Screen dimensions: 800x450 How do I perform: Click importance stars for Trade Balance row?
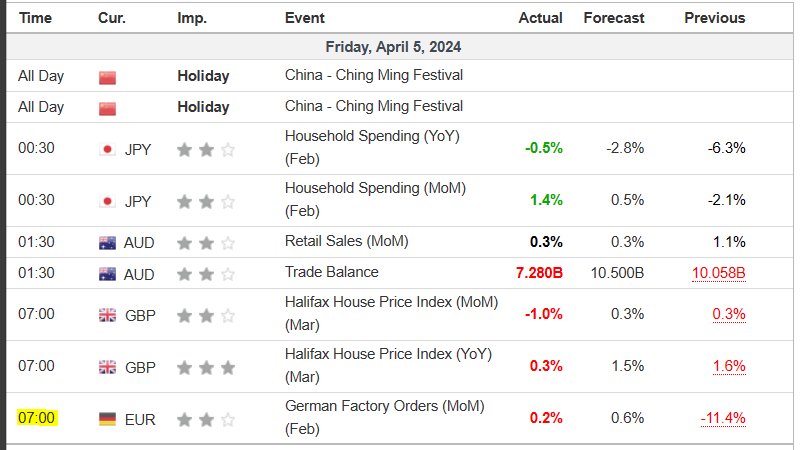pos(206,273)
